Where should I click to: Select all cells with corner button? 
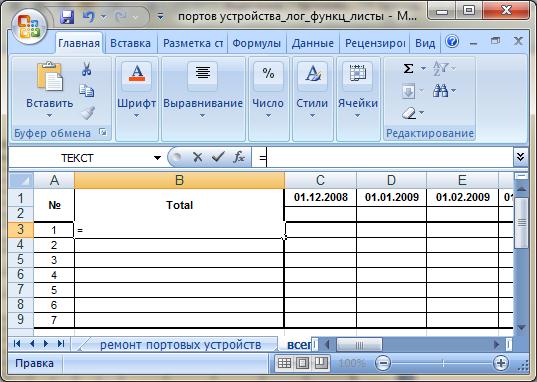click(x=21, y=180)
